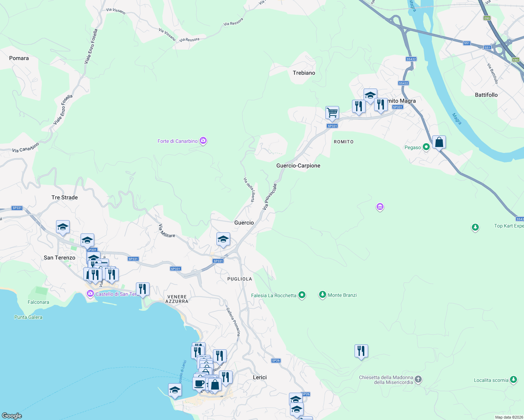Screen dimensions: 524x420
Task: Click the Lerici place name label
Action: click(x=260, y=377)
